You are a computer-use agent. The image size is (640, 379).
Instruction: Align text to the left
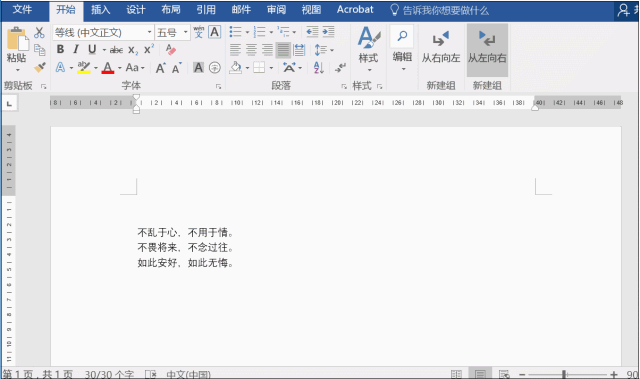(x=235, y=50)
